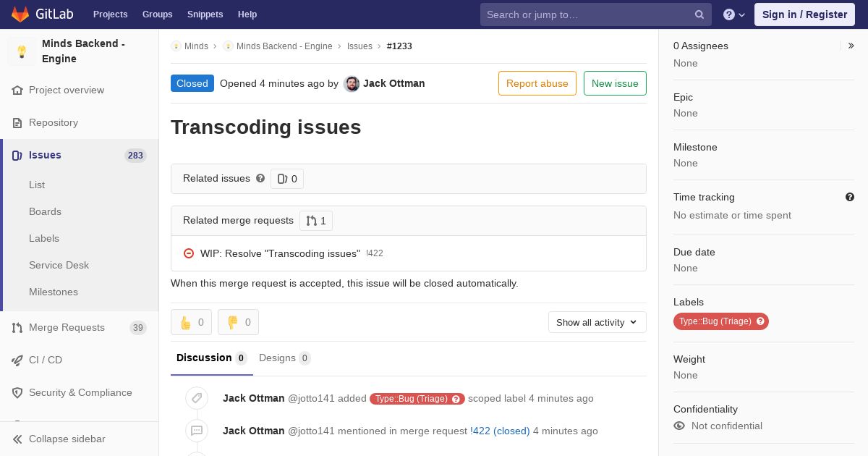The width and height of the screenshot is (868, 456).
Task: Collapse the right sidebar with chevron
Action: 851,46
